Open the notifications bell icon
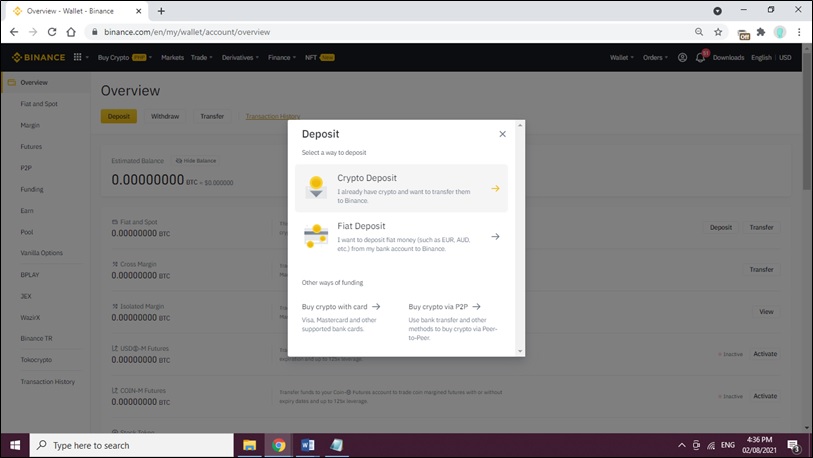 click(x=700, y=58)
